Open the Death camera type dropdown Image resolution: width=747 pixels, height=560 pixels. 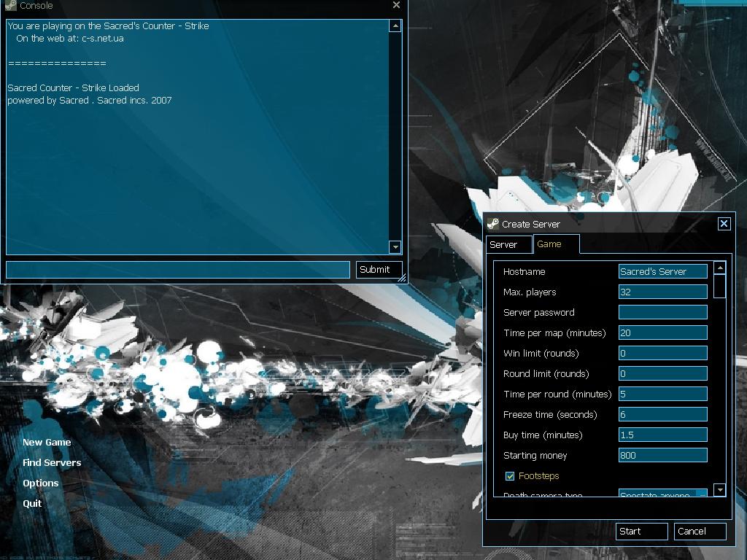pyautogui.click(x=662, y=494)
